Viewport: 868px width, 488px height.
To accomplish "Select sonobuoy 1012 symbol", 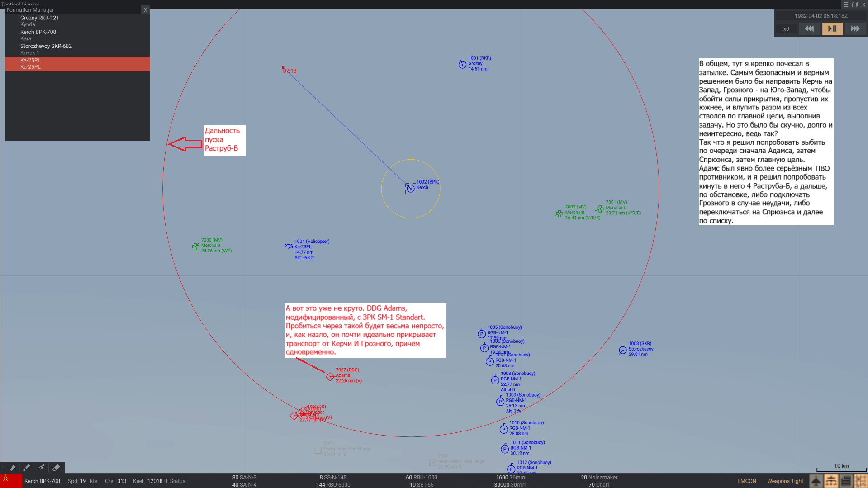I will [511, 469].
